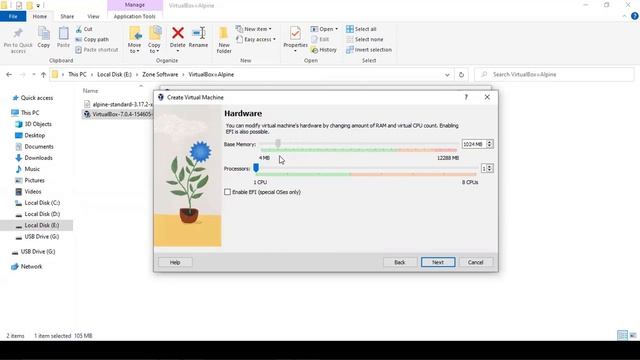Click the Edit ribbon icon
The width and height of the screenshot is (640, 360).
pyautogui.click(x=320, y=40)
